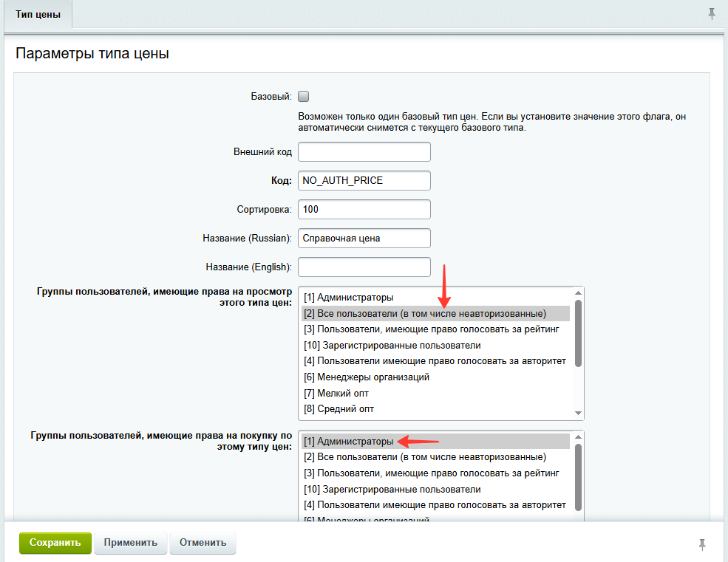Image resolution: width=728 pixels, height=562 pixels.
Task: Select [6] Менеджеры организаций in the view-rights list
Action: tap(435, 377)
